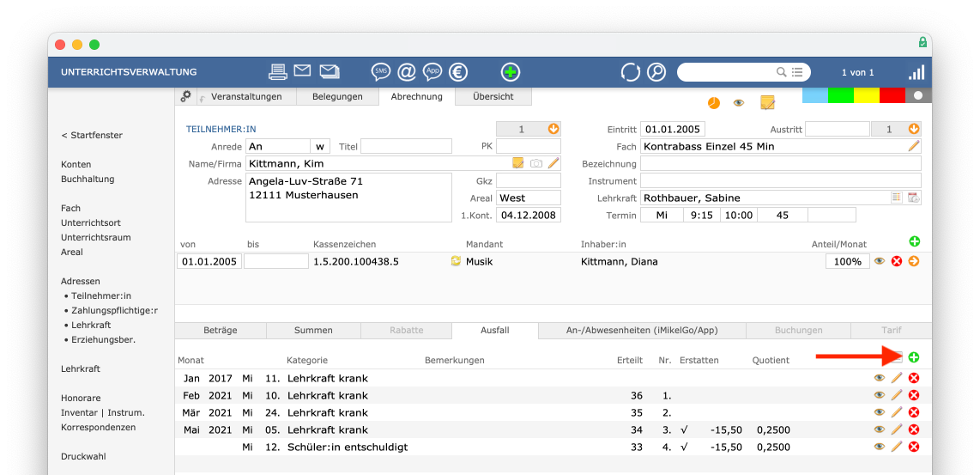Click the folder icon before Musik
The width and height of the screenshot is (980, 475).
click(456, 262)
